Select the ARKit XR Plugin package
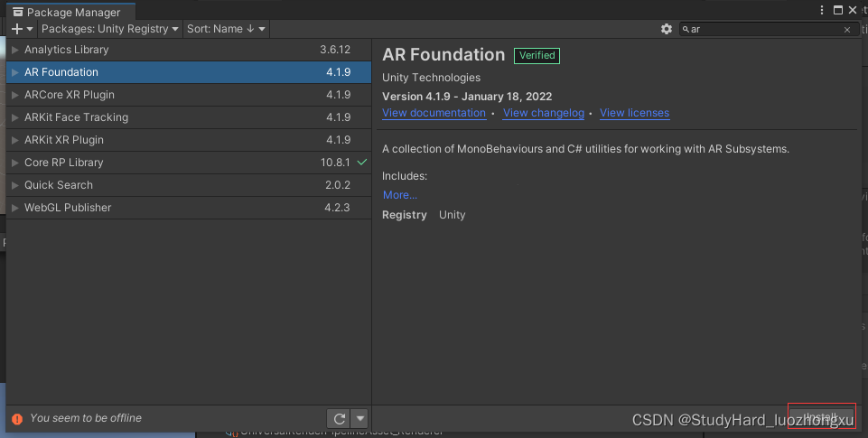The height and width of the screenshot is (438, 868). point(189,140)
